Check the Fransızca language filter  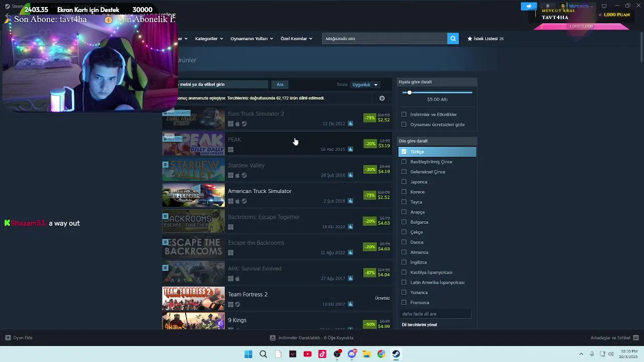coord(404,303)
